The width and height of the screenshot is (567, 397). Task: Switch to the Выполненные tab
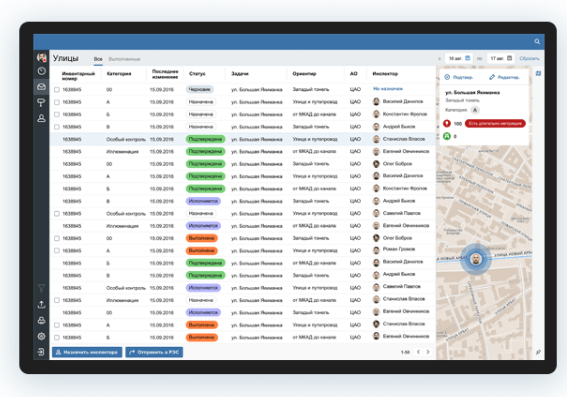124,59
